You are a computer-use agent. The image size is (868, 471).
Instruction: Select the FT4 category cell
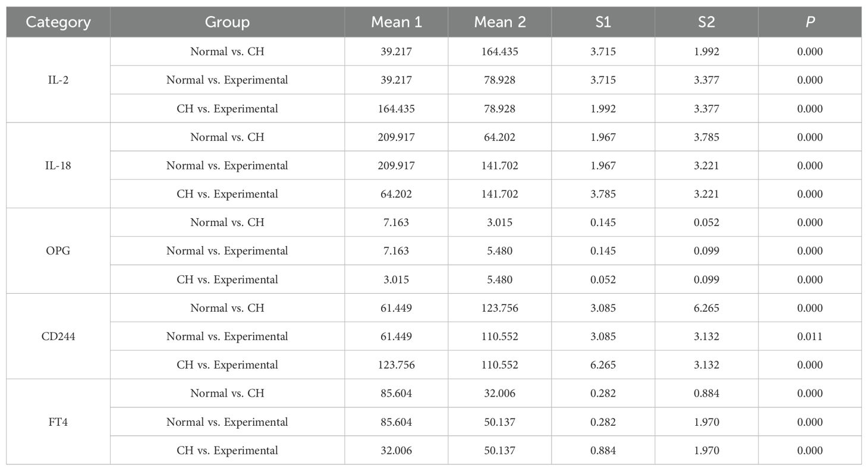click(58, 422)
